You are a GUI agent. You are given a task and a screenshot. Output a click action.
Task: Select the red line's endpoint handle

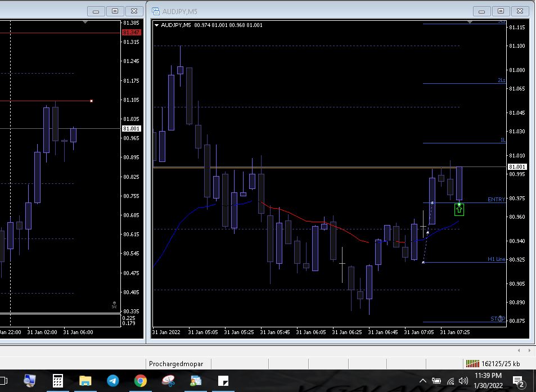(91, 101)
